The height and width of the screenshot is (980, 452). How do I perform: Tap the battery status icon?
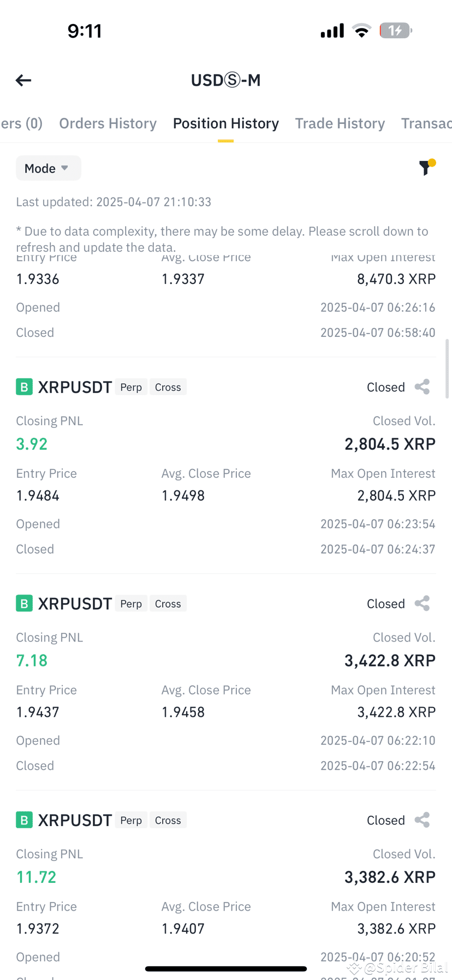395,31
